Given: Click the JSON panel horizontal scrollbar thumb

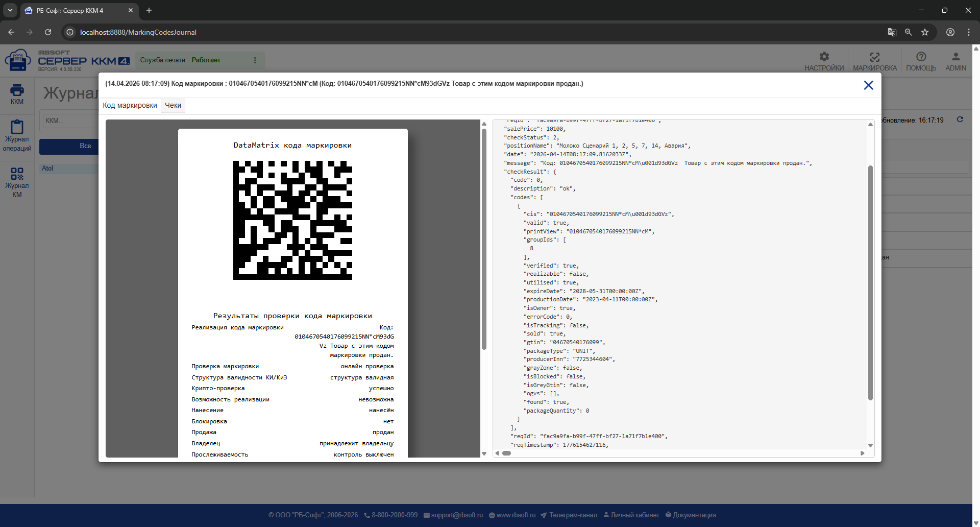Looking at the screenshot, I should pyautogui.click(x=506, y=453).
